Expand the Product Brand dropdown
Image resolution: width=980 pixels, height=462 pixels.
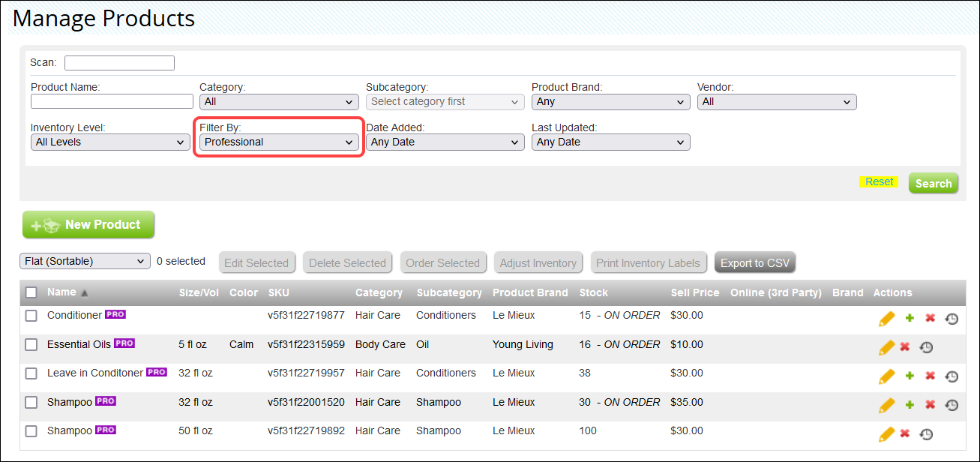[x=610, y=101]
